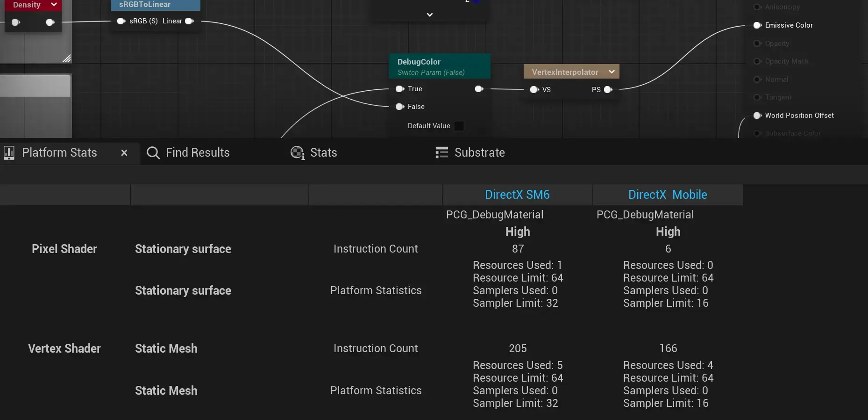Click the sRGB (S) input pin
Image resolution: width=868 pixels, height=420 pixels.
point(121,21)
